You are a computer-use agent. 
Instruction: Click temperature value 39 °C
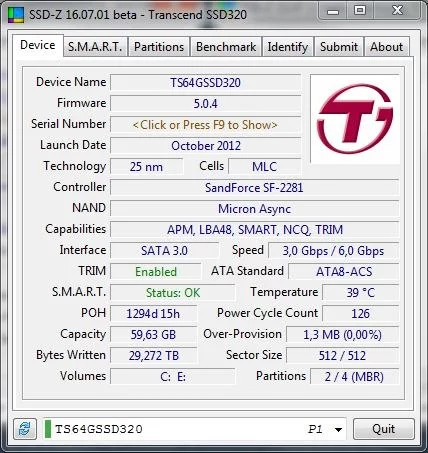point(361,293)
